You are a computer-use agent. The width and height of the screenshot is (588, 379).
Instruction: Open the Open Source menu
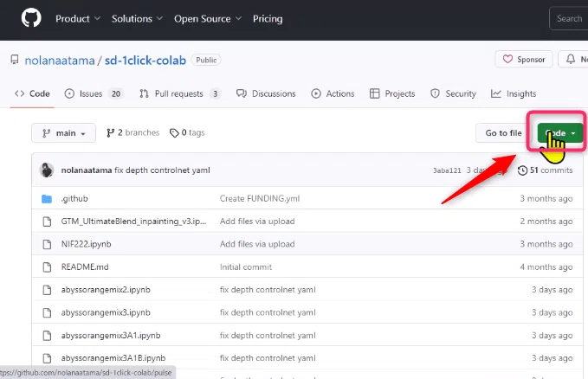[x=207, y=18]
